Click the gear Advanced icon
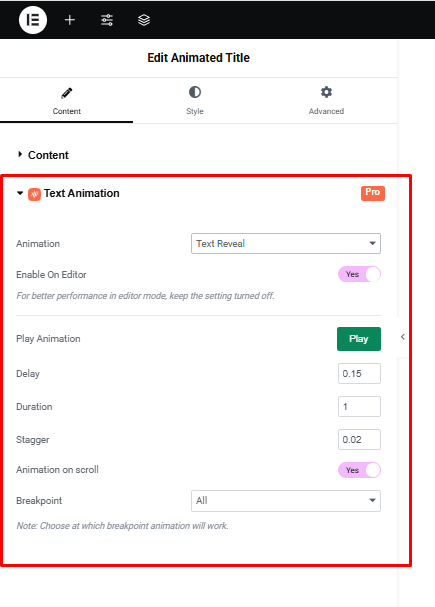This screenshot has width=435, height=607. click(x=326, y=92)
